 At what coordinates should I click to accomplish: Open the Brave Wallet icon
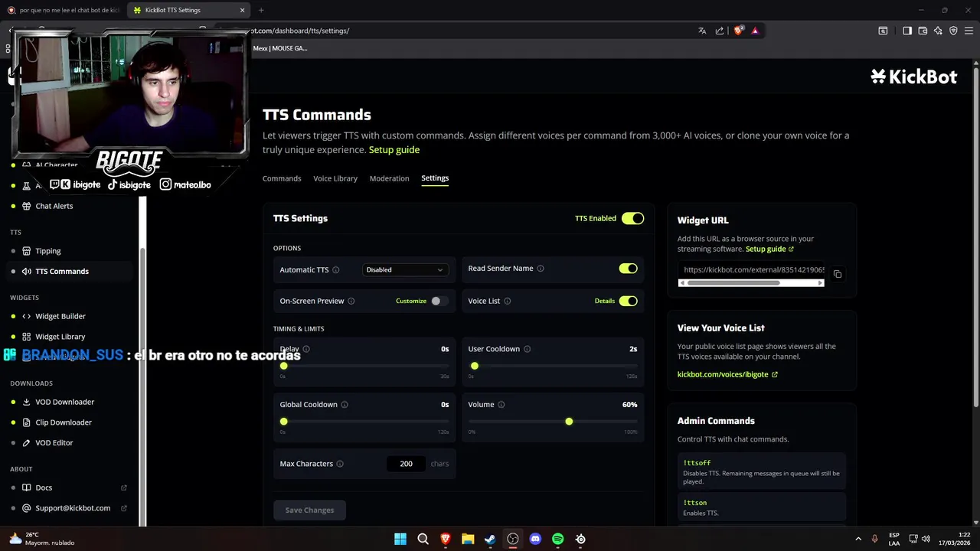(923, 31)
